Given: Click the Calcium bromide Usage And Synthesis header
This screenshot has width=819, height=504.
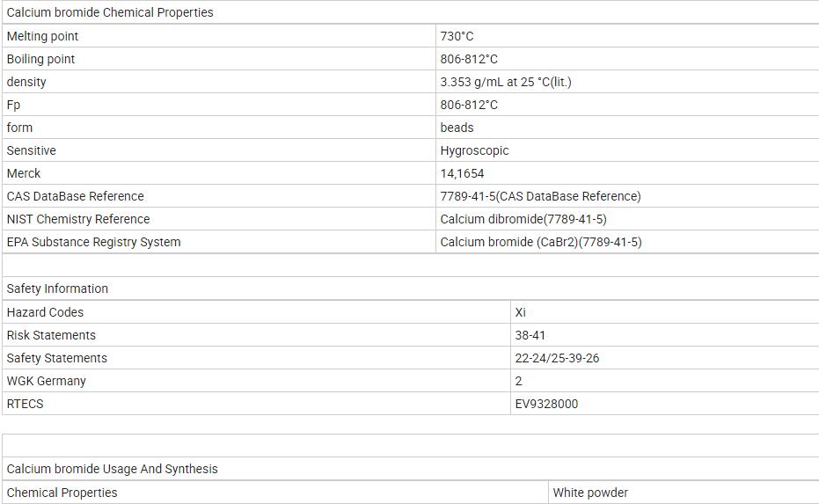Looking at the screenshot, I should tap(112, 469).
